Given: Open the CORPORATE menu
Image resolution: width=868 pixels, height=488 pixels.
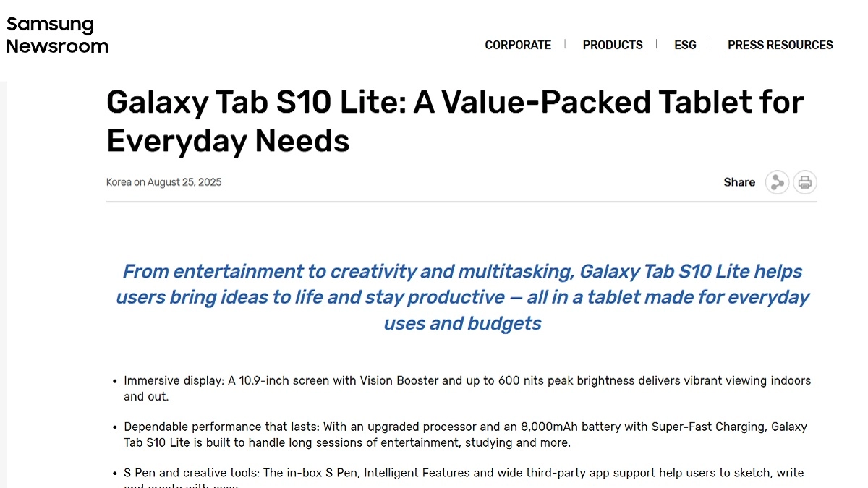Looking at the screenshot, I should coord(518,45).
